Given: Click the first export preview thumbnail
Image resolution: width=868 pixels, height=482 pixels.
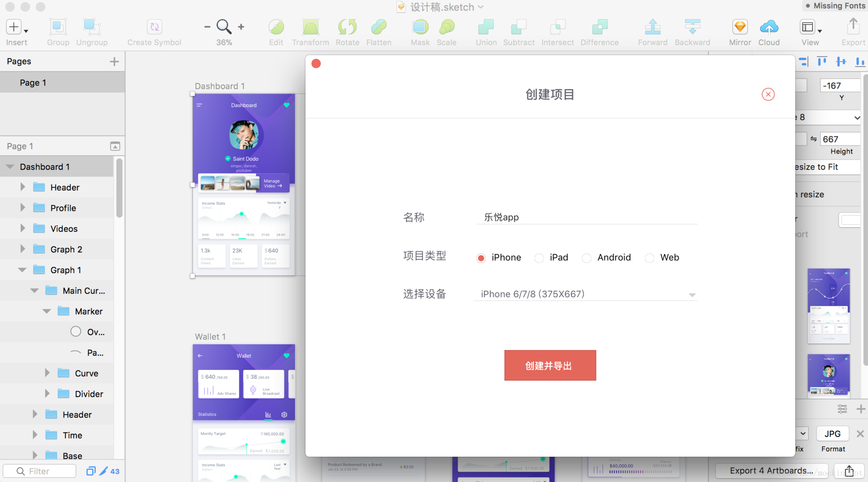Looking at the screenshot, I should pos(829,306).
